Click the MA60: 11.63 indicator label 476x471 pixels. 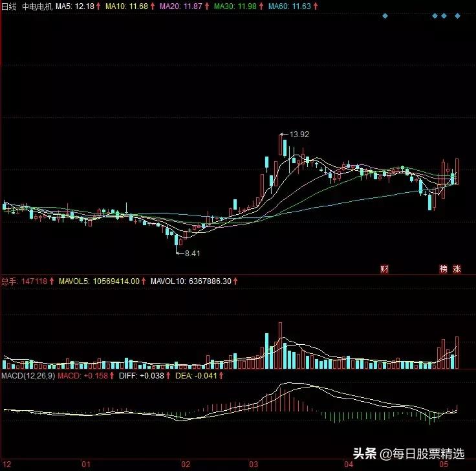pyautogui.click(x=289, y=6)
